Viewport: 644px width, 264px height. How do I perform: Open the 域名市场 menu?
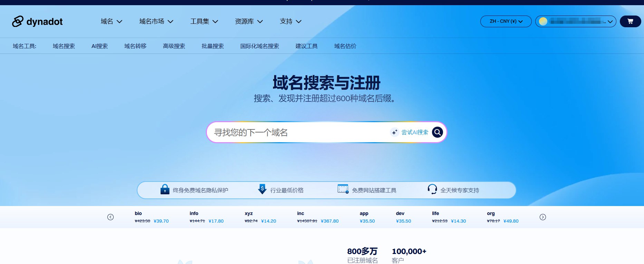pyautogui.click(x=156, y=21)
